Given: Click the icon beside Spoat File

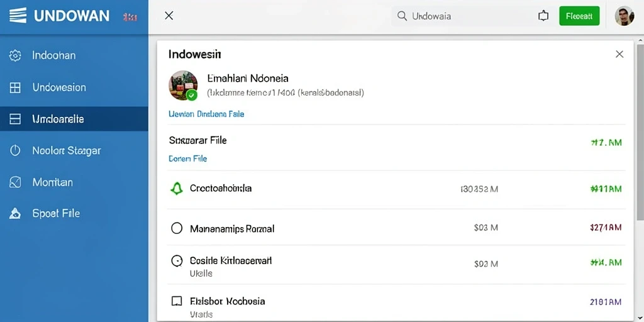Looking at the screenshot, I should 15,213.
